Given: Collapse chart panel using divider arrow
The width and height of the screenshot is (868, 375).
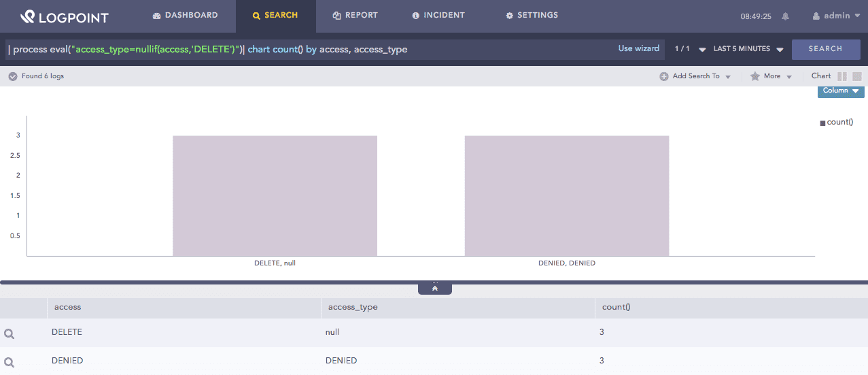Looking at the screenshot, I should click(435, 289).
